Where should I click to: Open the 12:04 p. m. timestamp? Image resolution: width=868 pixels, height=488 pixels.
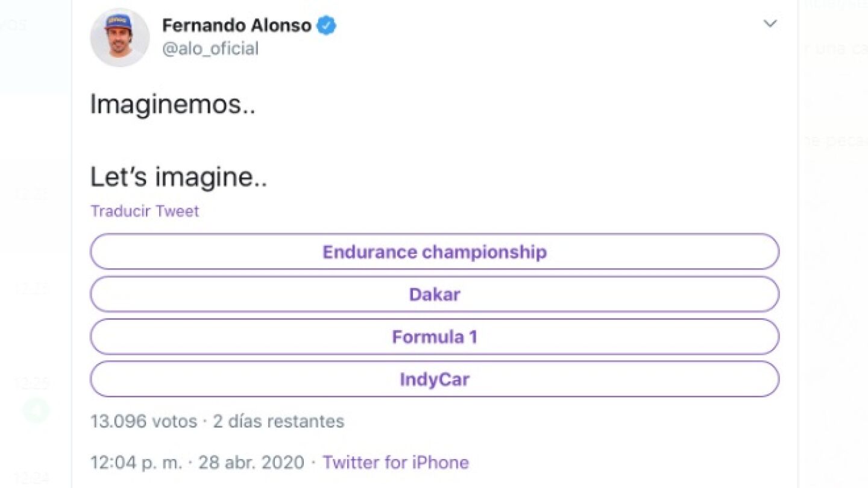pyautogui.click(x=136, y=463)
